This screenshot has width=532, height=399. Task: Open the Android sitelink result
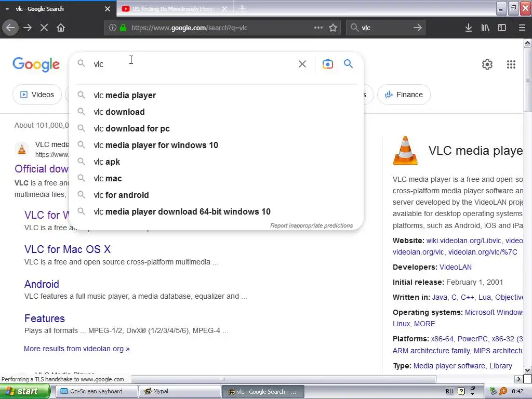coord(42,284)
